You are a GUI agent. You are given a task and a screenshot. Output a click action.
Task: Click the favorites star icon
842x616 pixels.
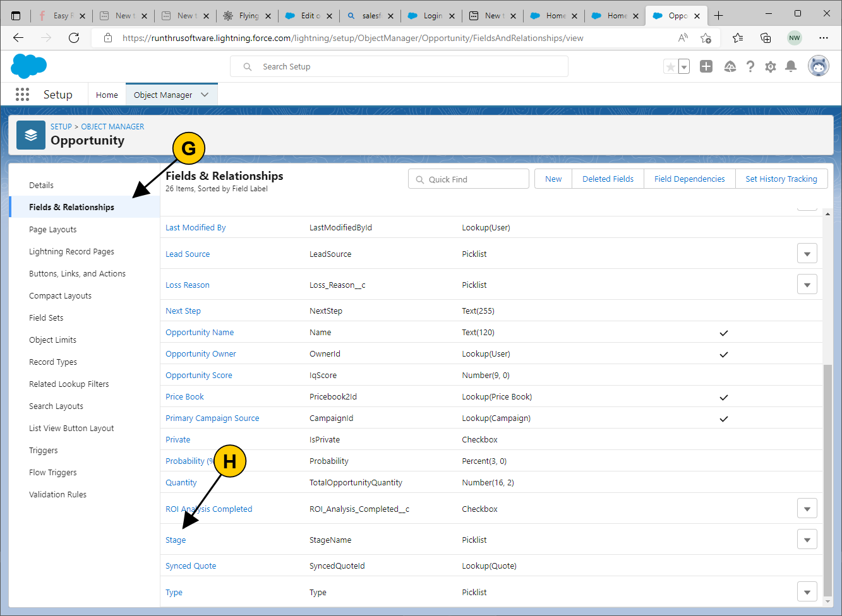point(670,67)
